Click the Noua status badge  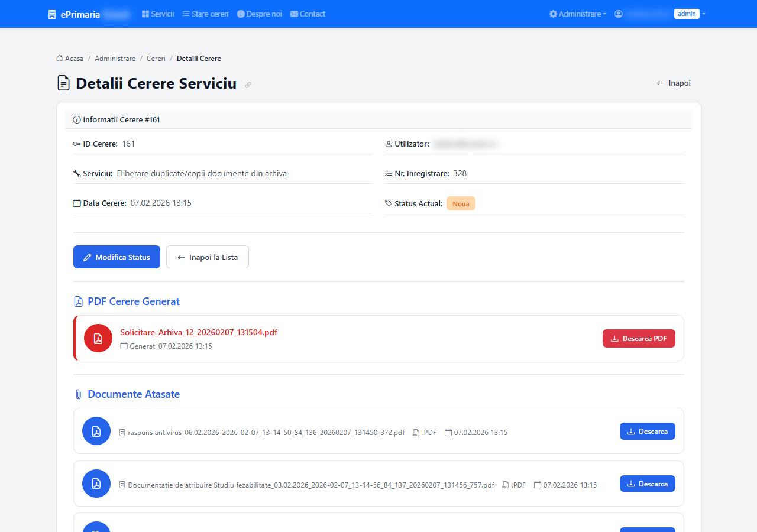(x=461, y=203)
